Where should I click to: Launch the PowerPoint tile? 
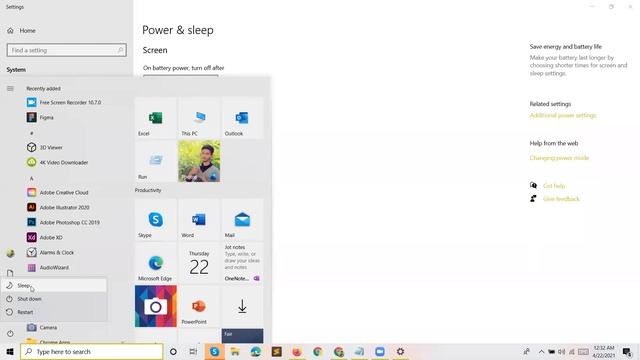click(x=199, y=306)
